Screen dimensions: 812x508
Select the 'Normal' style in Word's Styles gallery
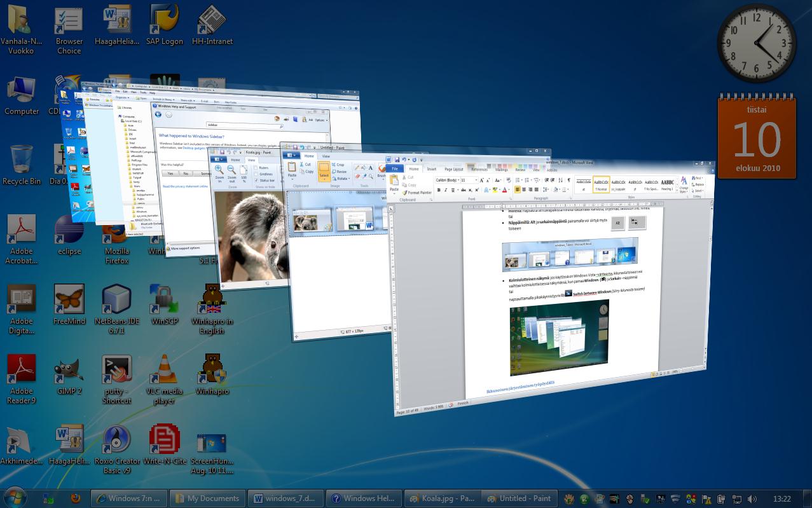pos(601,184)
